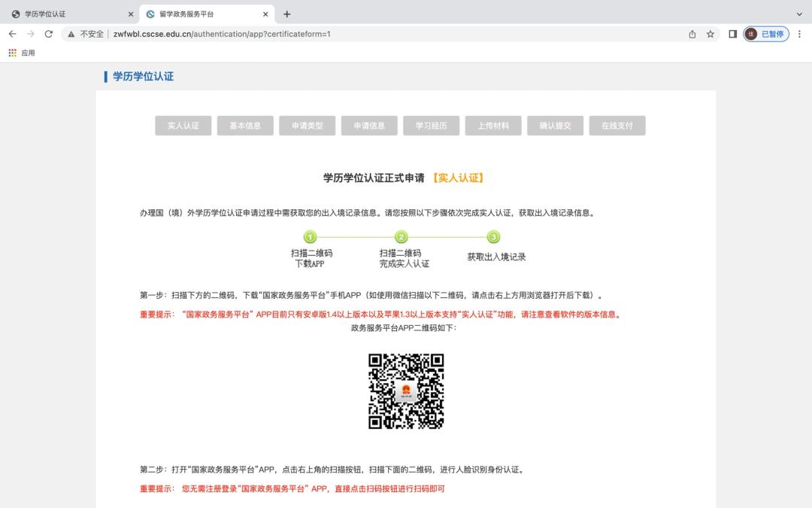This screenshot has width=812, height=508.
Task: Click the 学历学位认证 page heading
Action: click(143, 77)
